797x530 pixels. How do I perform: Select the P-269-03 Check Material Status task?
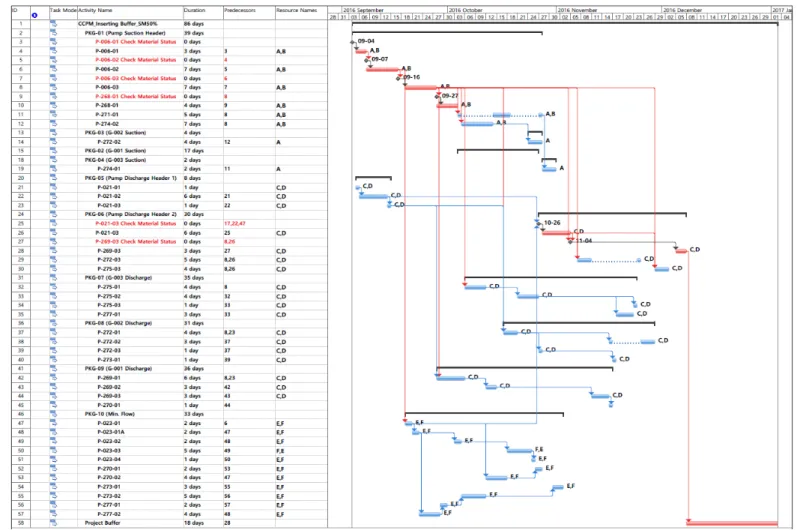(137, 242)
